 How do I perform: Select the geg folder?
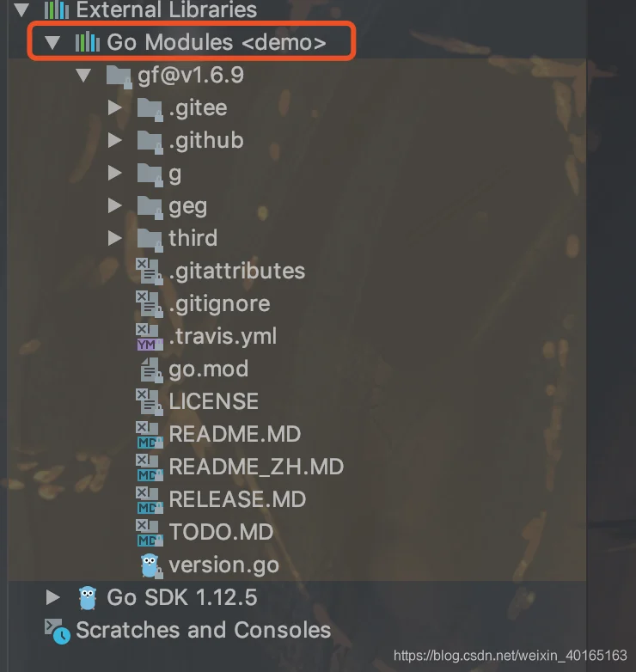point(187,207)
